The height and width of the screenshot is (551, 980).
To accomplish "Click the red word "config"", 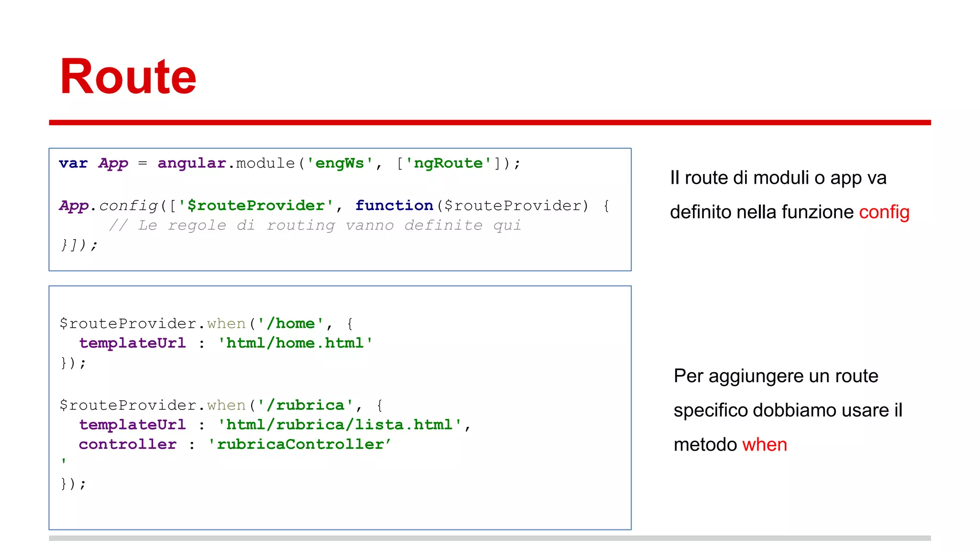I will (884, 212).
